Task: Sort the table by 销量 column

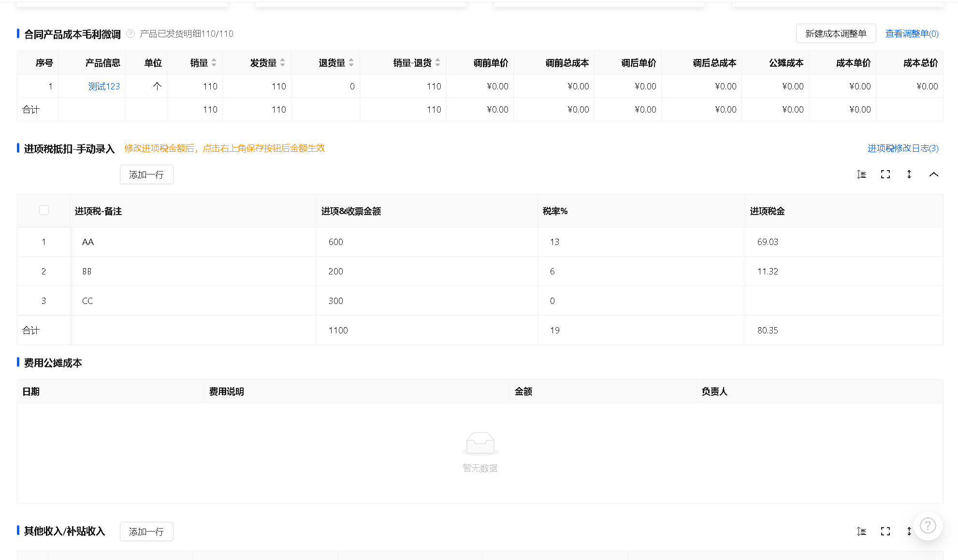Action: coord(214,63)
